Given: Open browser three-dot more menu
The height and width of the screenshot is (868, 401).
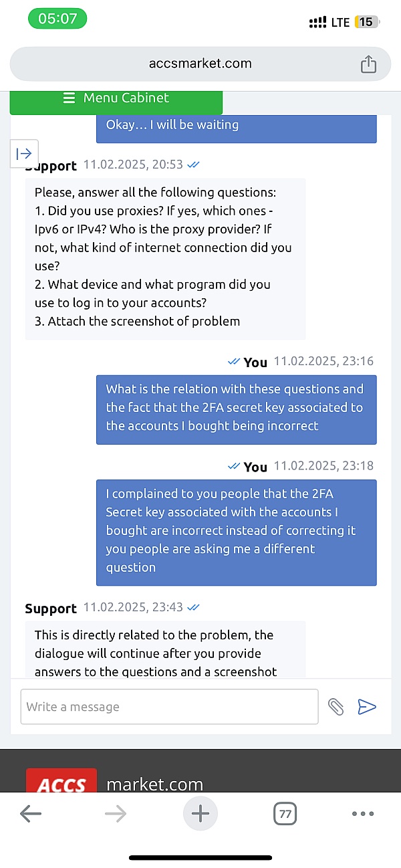Looking at the screenshot, I should (x=362, y=814).
